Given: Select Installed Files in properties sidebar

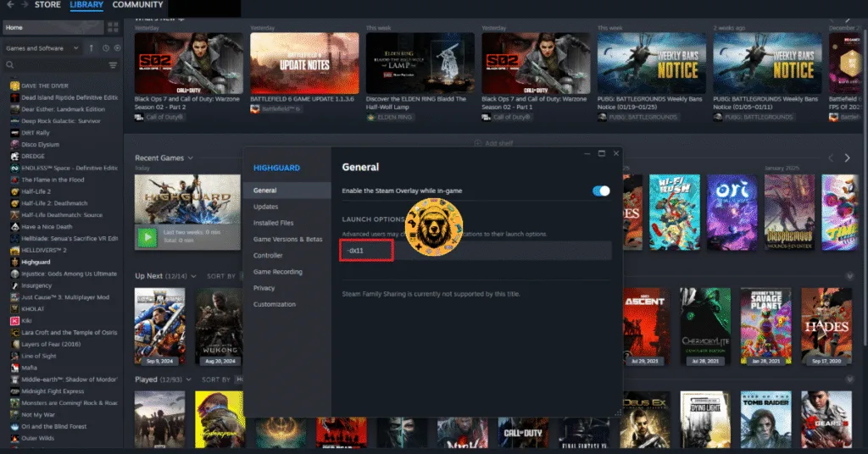Looking at the screenshot, I should 287,223.
